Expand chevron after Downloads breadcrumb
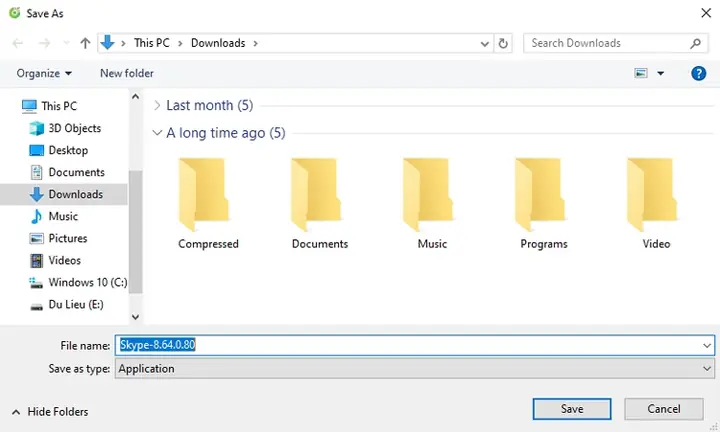 tap(255, 43)
